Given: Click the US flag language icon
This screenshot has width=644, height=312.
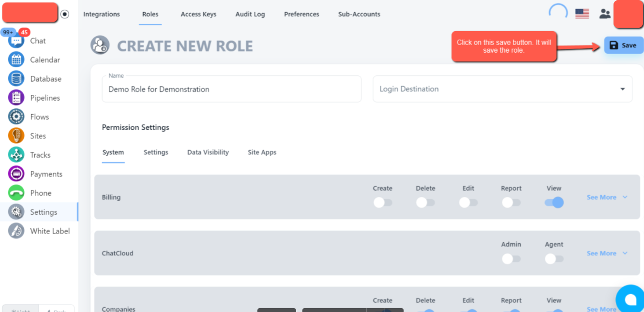Looking at the screenshot, I should [582, 14].
